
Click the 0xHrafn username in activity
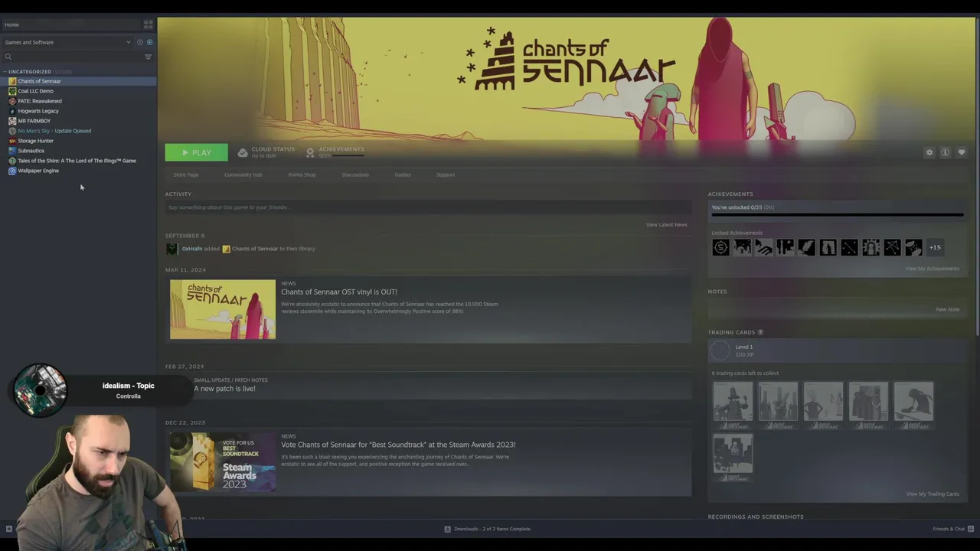click(x=192, y=249)
